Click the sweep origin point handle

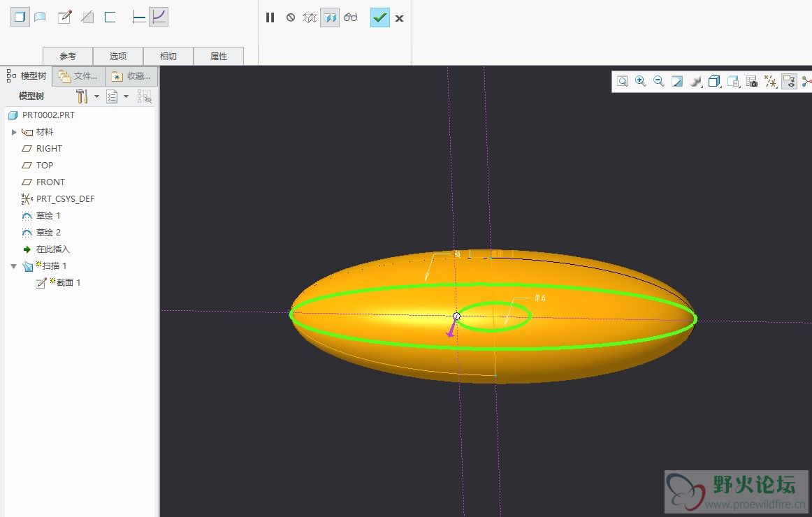coord(456,316)
